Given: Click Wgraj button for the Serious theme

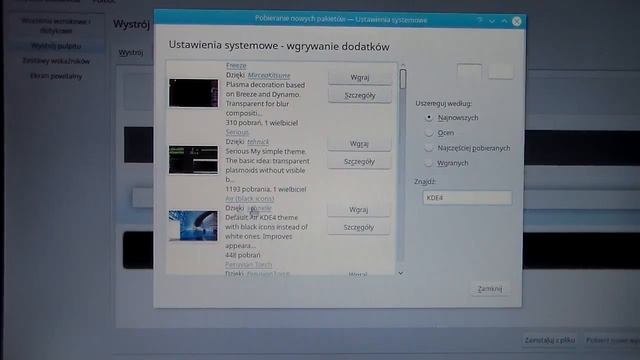Looking at the screenshot, I should tap(359, 144).
